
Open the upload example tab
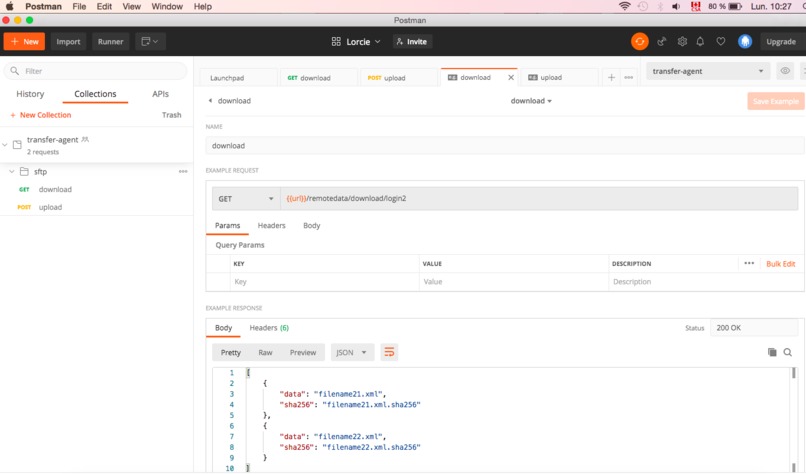click(558, 78)
